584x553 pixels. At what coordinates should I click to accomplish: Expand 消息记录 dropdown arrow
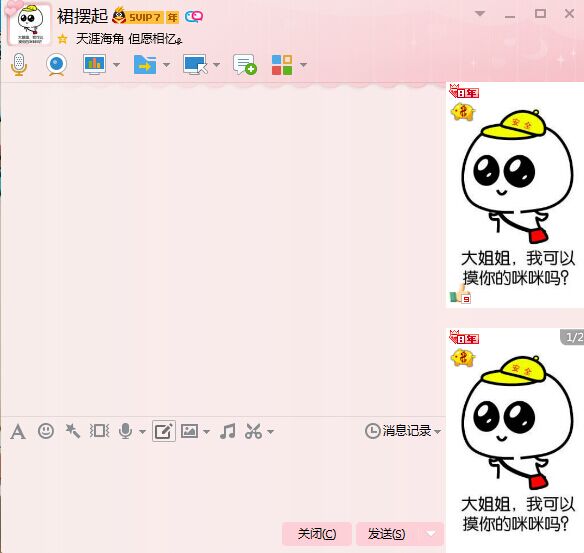pos(438,432)
